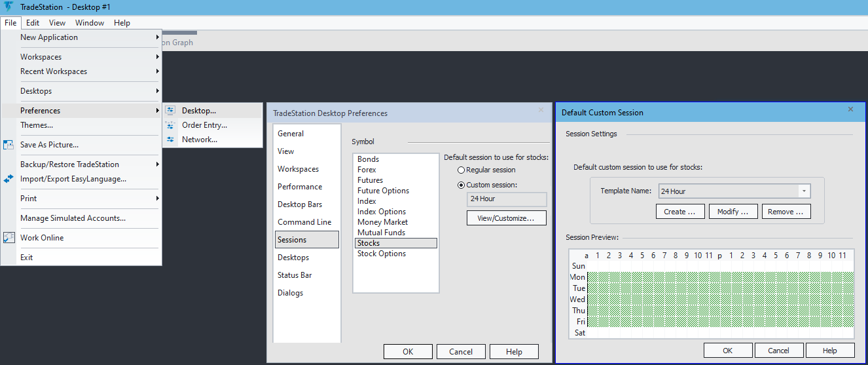Viewport: 868px width, 365px height.
Task: Click OK in Desktop Preferences dialog
Action: [x=408, y=352]
